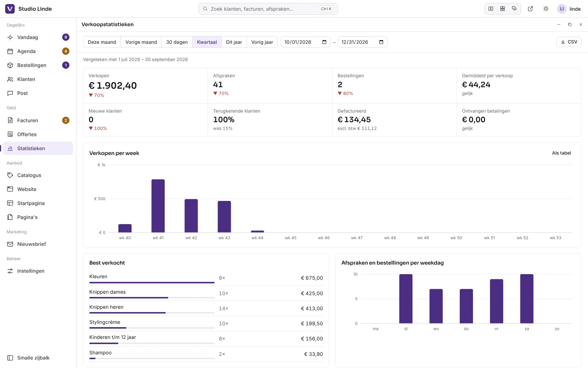Screen dimensions: 588x368
Task: Click the Verkopen € 1.902,40 value
Action: [x=113, y=85]
